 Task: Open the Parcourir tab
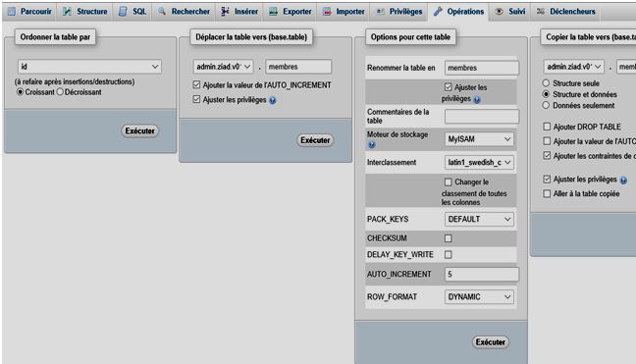pyautogui.click(x=30, y=12)
